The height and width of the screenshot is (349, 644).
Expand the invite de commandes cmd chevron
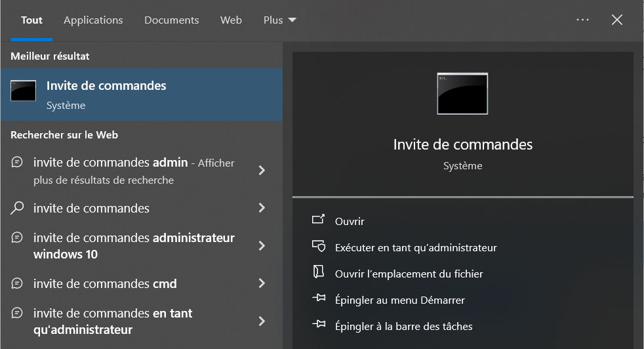point(262,283)
